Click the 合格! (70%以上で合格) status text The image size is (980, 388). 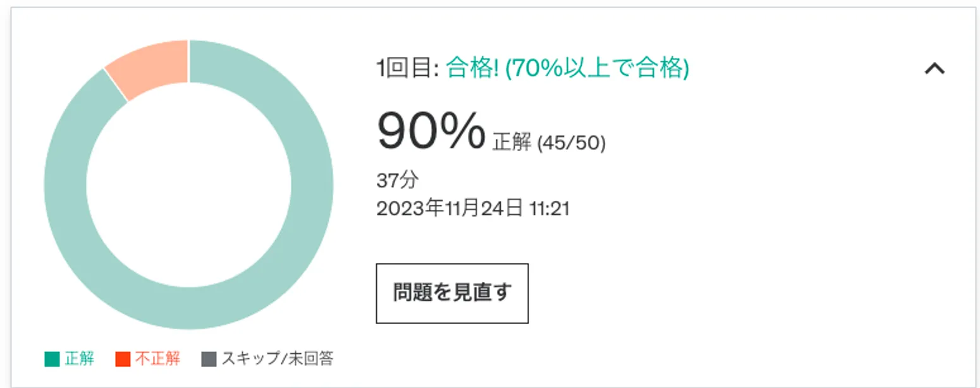[x=568, y=68]
